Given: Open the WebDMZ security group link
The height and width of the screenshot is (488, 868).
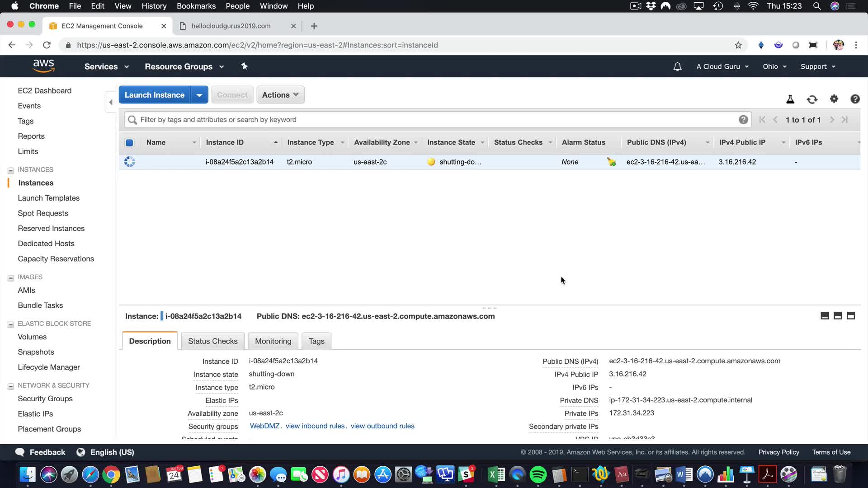Looking at the screenshot, I should (x=264, y=426).
